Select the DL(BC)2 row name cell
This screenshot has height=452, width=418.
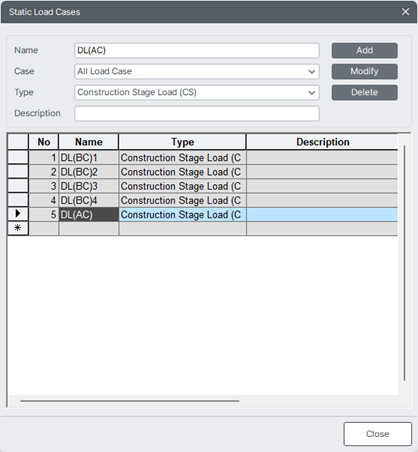89,172
